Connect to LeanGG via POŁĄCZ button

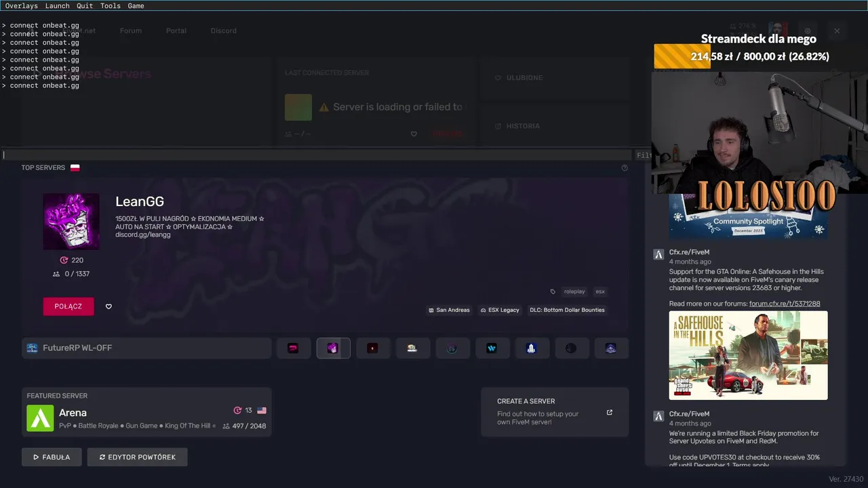point(68,306)
